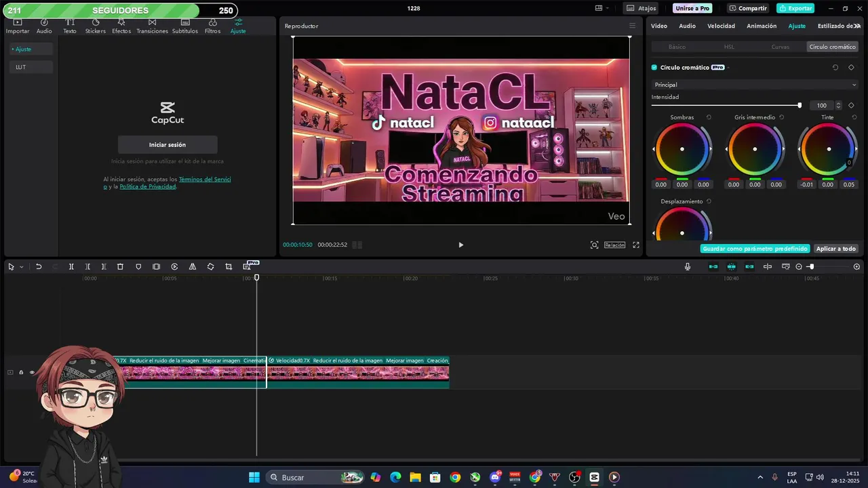Reset Círculo cromático with circular arrow

point(835,68)
